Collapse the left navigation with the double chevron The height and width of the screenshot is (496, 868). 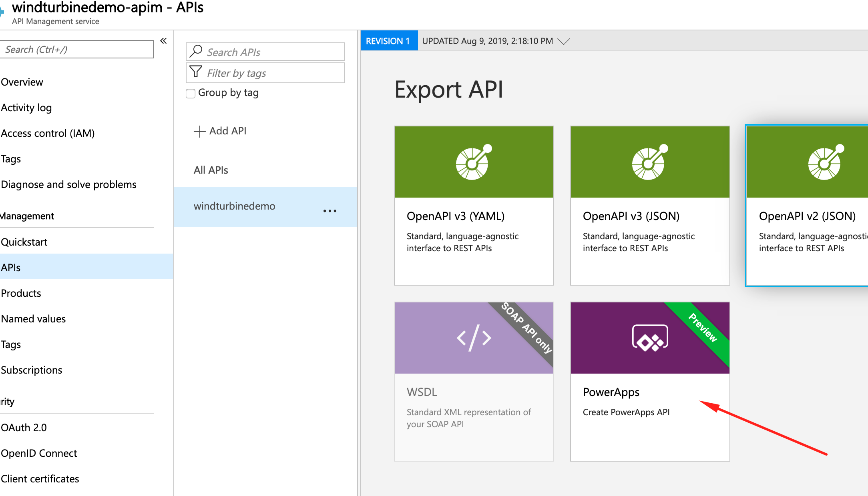(163, 40)
